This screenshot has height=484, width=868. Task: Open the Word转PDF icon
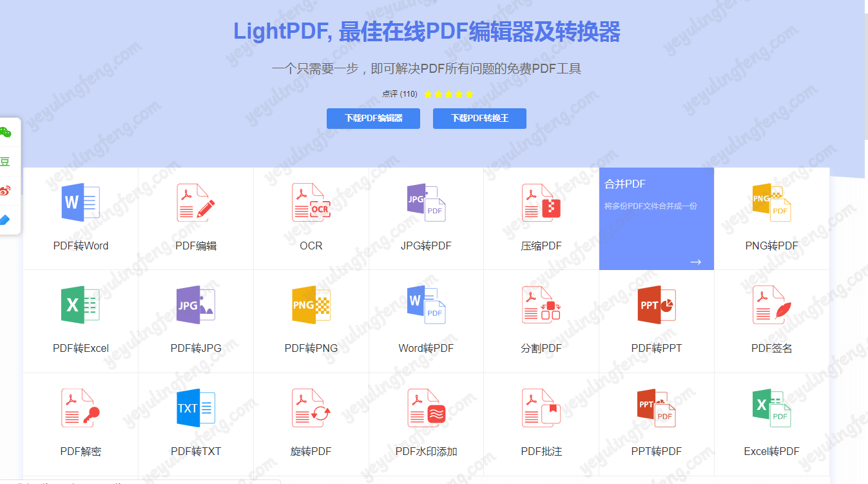click(x=426, y=305)
